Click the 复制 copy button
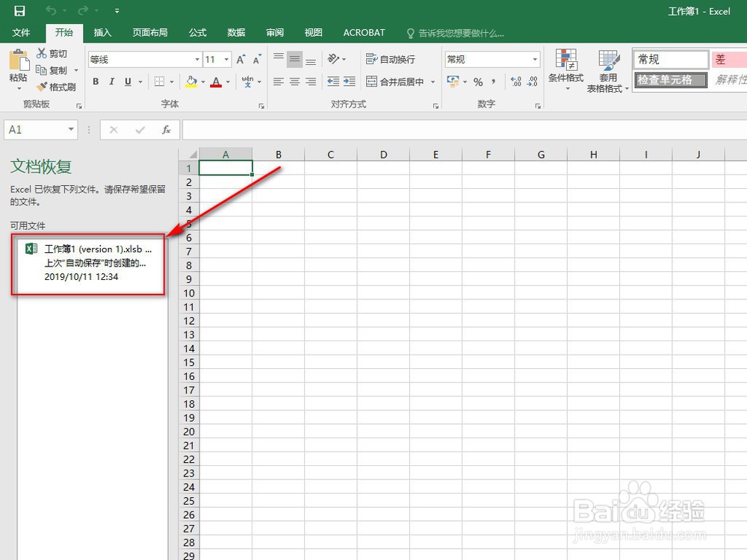The height and width of the screenshot is (560, 747). pos(52,70)
